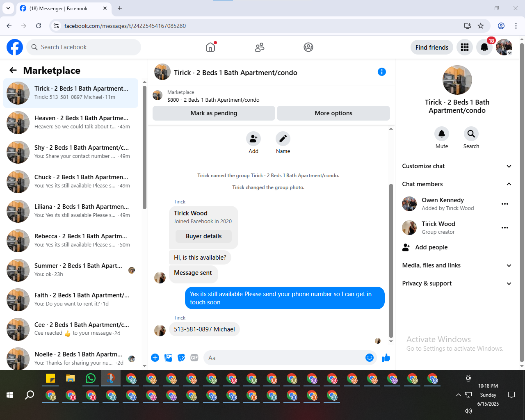Open File Explorer from the taskbar
Screen dimensions: 525x420
(71, 378)
